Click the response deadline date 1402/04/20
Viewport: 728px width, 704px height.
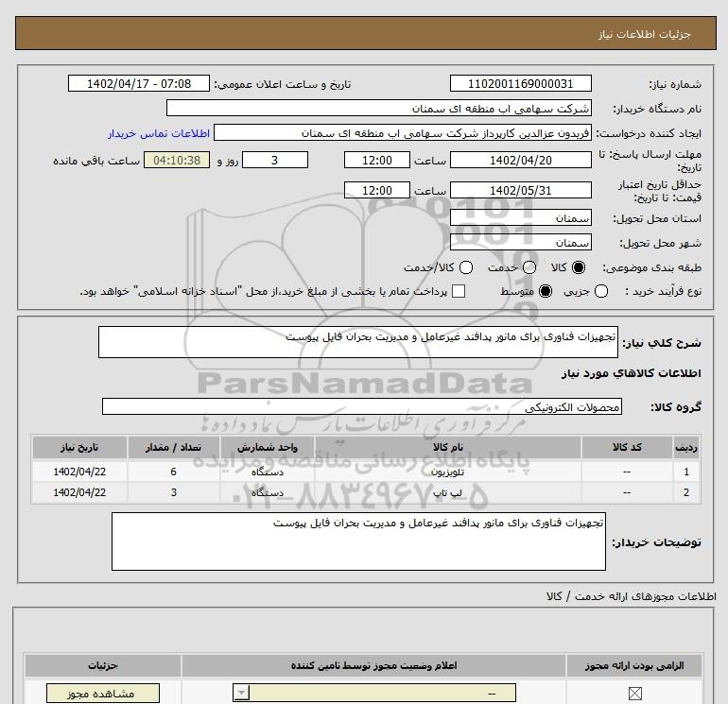(x=520, y=161)
